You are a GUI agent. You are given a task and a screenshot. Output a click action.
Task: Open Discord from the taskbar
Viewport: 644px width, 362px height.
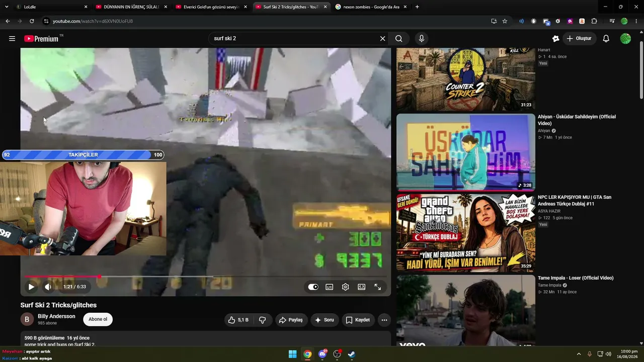click(323, 354)
